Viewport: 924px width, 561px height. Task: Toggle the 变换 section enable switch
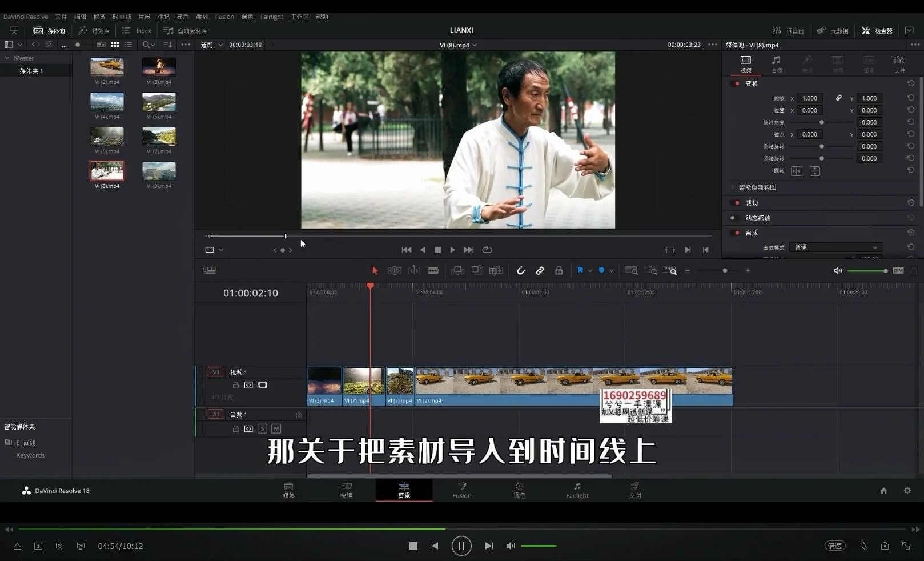pyautogui.click(x=736, y=83)
